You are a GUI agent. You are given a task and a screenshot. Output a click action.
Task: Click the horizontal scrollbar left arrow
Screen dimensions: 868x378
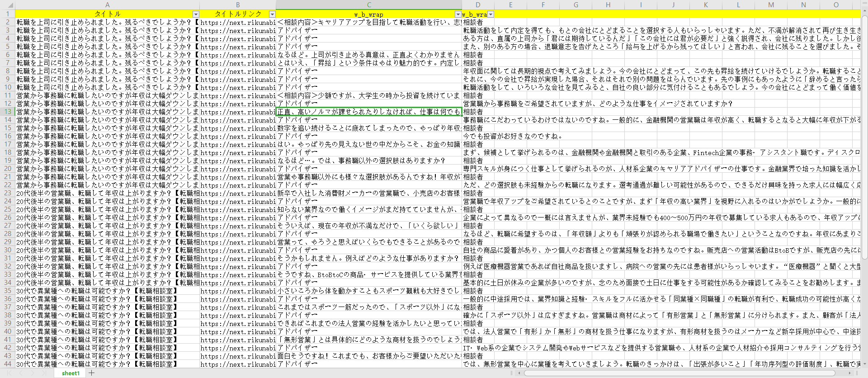pyautogui.click(x=520, y=373)
